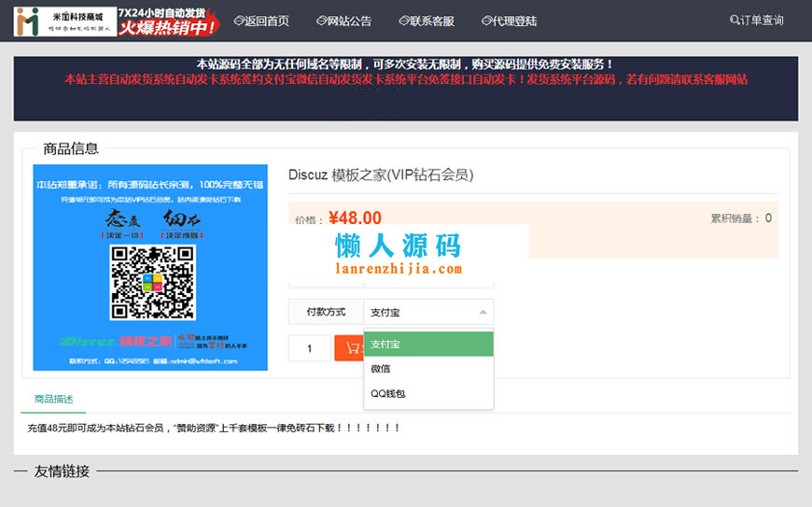The height and width of the screenshot is (507, 812).
Task: Open 代理登陆 agent login page
Action: pos(509,21)
